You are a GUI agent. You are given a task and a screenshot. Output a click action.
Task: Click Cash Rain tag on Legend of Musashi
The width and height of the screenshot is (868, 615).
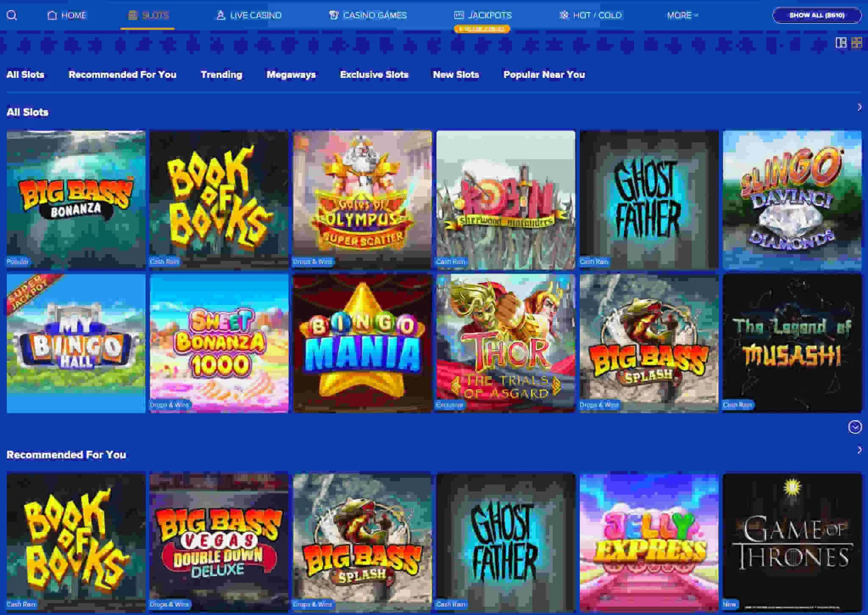tap(737, 405)
